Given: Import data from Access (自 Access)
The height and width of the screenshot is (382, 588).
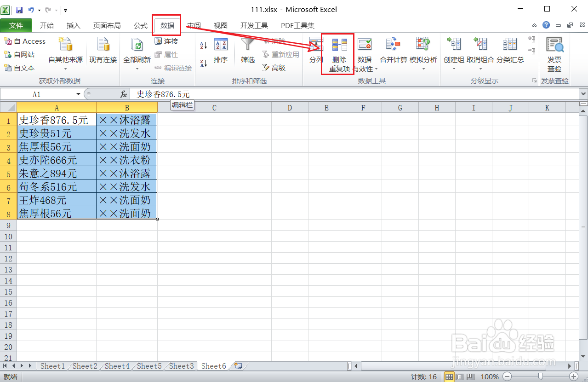Looking at the screenshot, I should point(25,41).
